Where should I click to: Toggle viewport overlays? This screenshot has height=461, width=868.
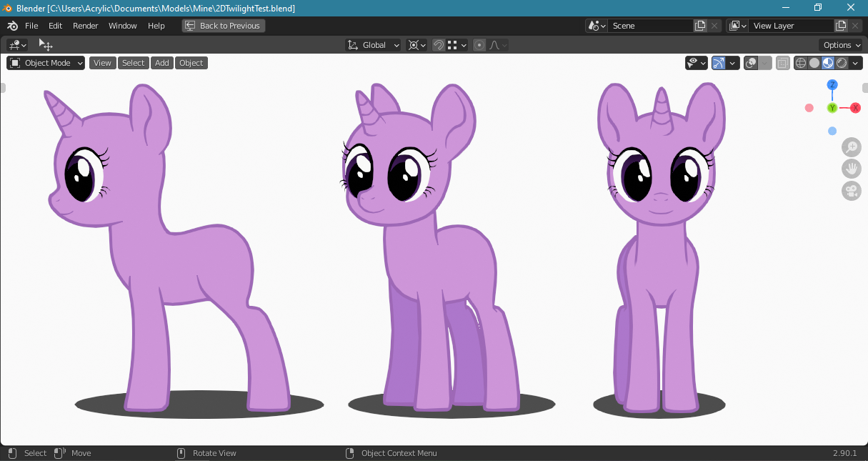click(751, 63)
